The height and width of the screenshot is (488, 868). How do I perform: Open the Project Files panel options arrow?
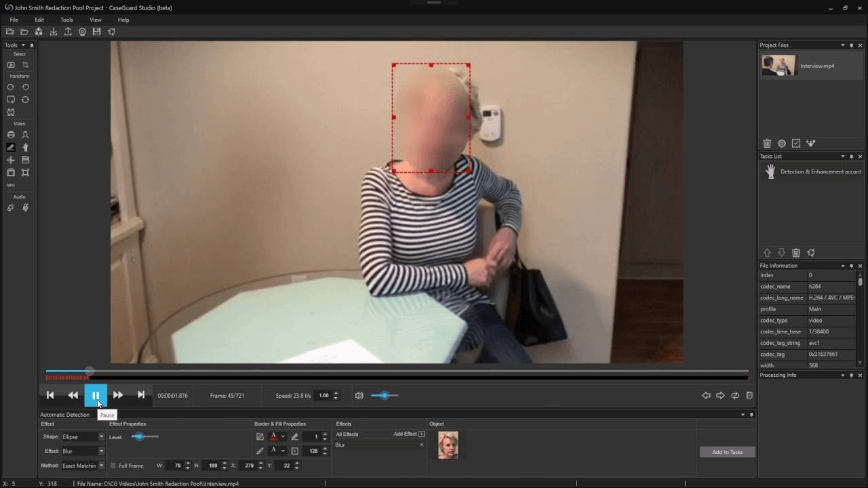point(843,45)
